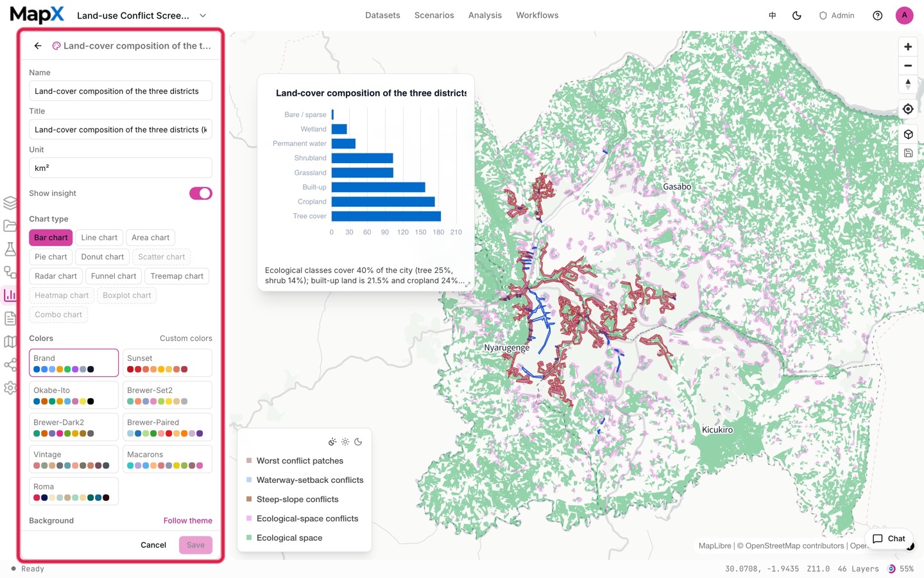Click the status bar spinner icon near 55%
Screen dimensions: 924x578
click(x=891, y=569)
